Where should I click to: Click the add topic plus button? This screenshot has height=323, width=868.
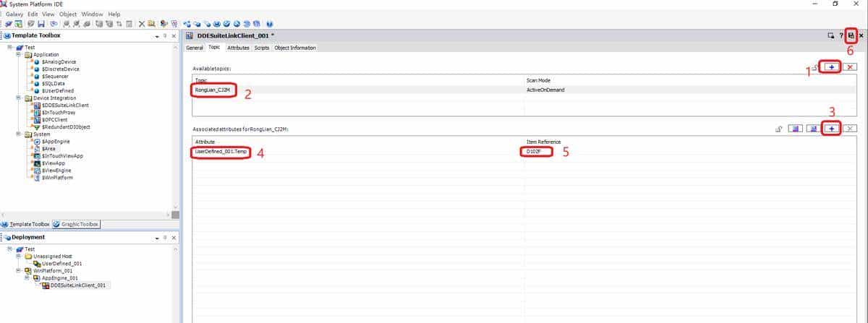point(831,66)
